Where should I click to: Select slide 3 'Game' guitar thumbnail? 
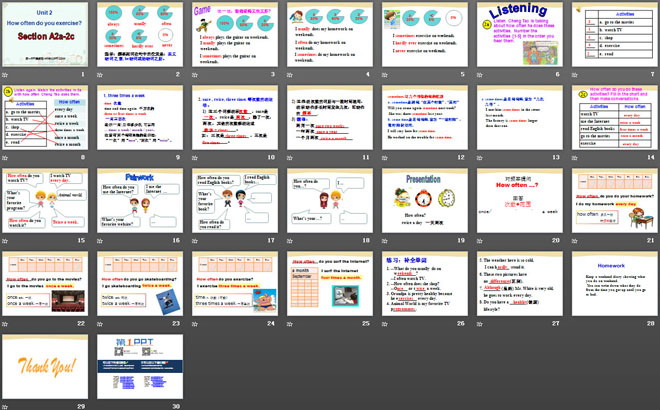pos(235,34)
